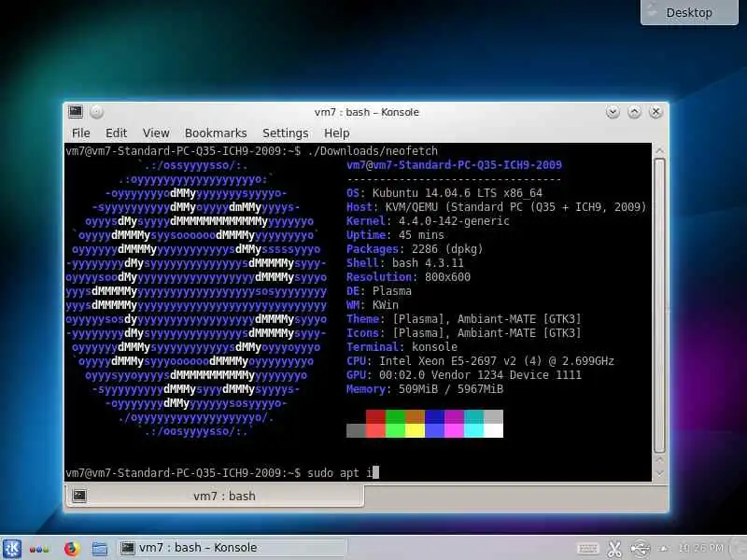Open the View menu in Konsole
Screen dimensions: 747x560
[156, 133]
